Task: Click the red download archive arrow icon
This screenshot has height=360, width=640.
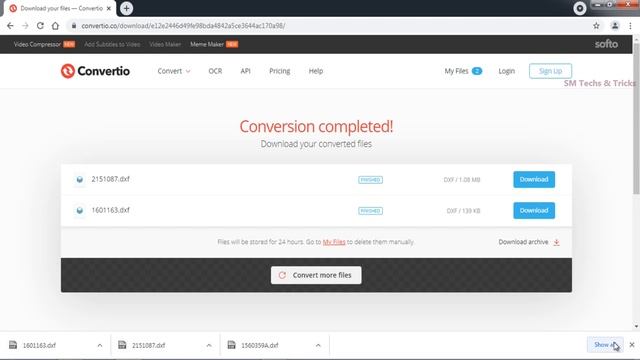Action: click(556, 242)
